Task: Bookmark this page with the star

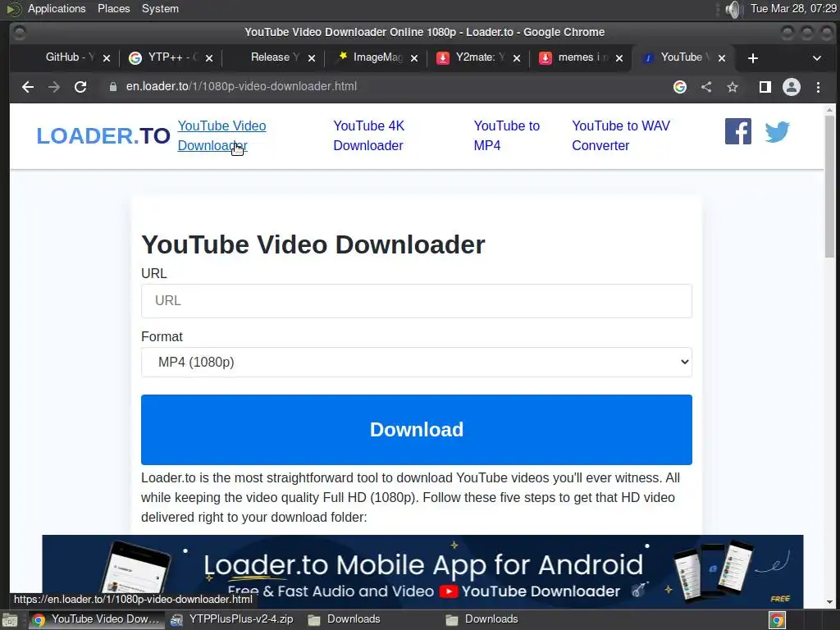Action: (x=733, y=87)
